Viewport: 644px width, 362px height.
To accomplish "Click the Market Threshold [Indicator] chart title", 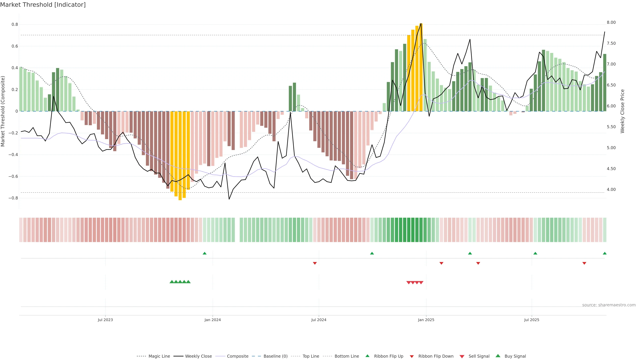I will [x=43, y=5].
